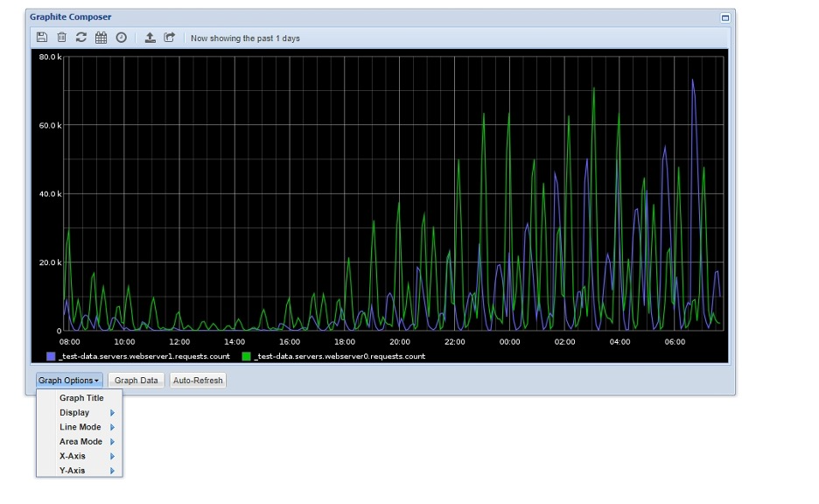Viewport: 819px width, 504px height.
Task: Collapse the Graphite Composer window panel
Action: pyautogui.click(x=724, y=17)
